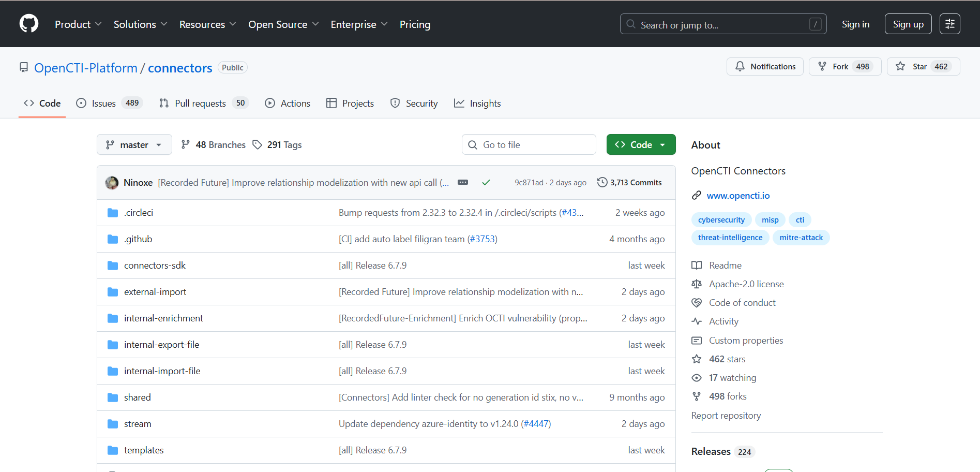Open commit hash 9c871ad
The image size is (980, 472).
coord(529,183)
